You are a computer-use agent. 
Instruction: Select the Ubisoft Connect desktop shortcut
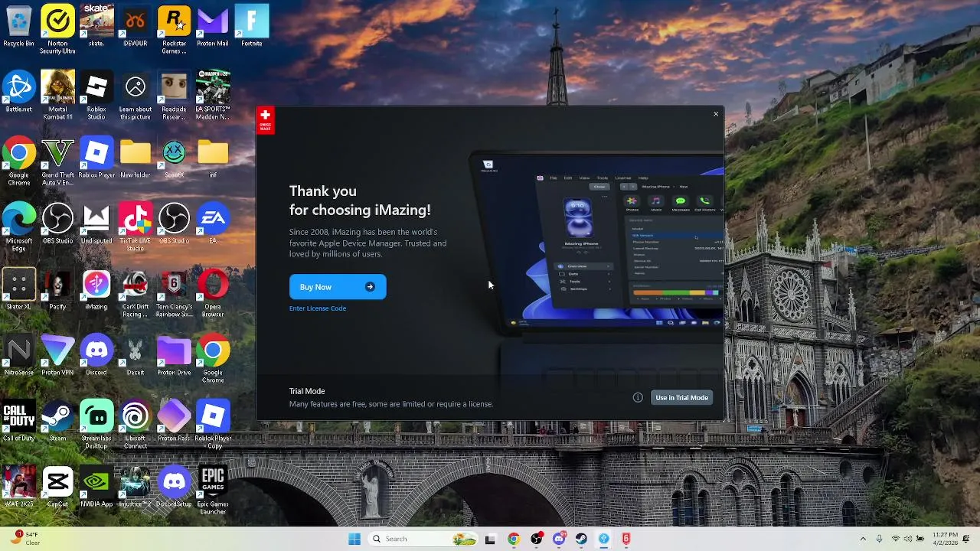coord(136,425)
